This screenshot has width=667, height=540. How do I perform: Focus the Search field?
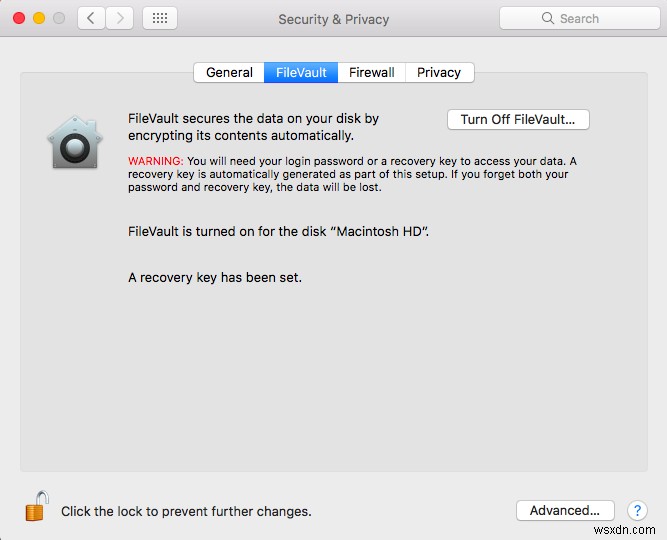(x=578, y=18)
